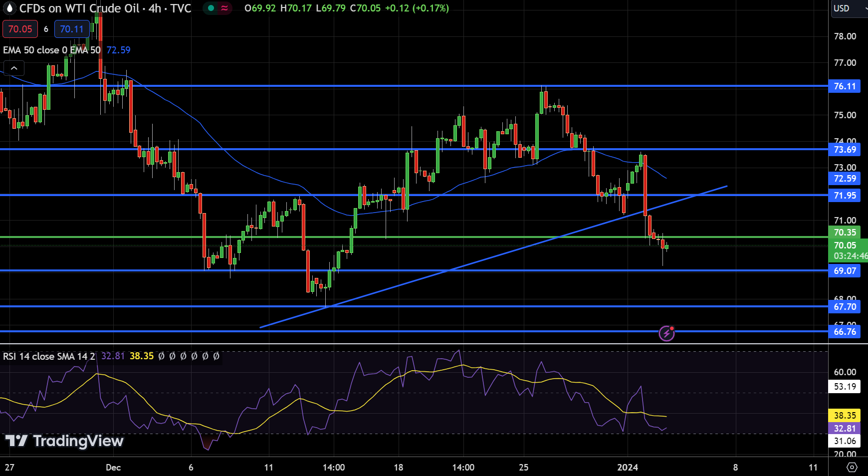Click the purple lightning event marker icon
The width and height of the screenshot is (868, 476).
coord(667,333)
